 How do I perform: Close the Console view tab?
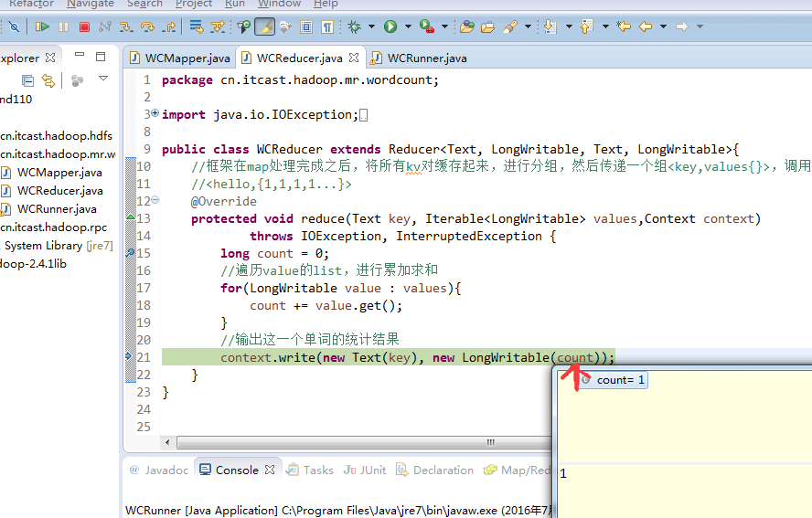coord(270,470)
